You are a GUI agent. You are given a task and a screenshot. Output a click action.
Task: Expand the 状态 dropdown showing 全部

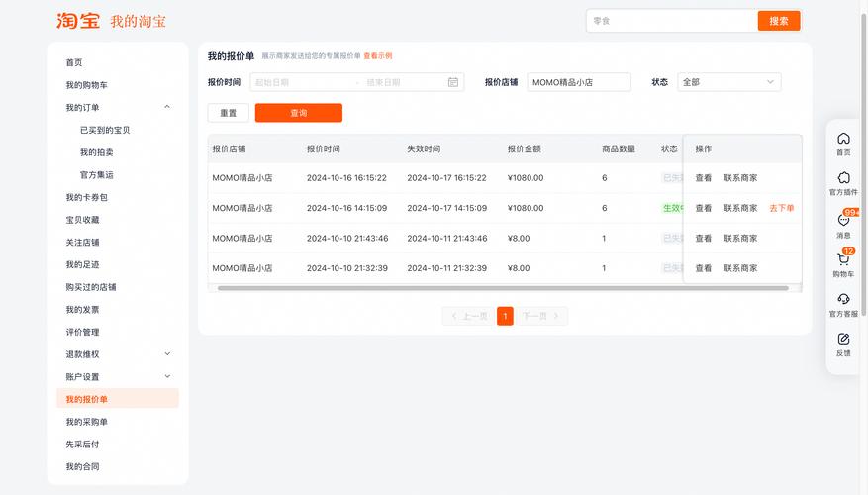click(728, 83)
